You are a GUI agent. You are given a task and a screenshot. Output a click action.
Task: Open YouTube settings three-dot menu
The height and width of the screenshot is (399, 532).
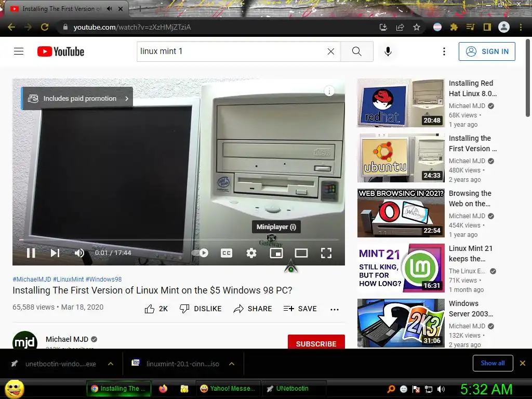[x=444, y=51]
